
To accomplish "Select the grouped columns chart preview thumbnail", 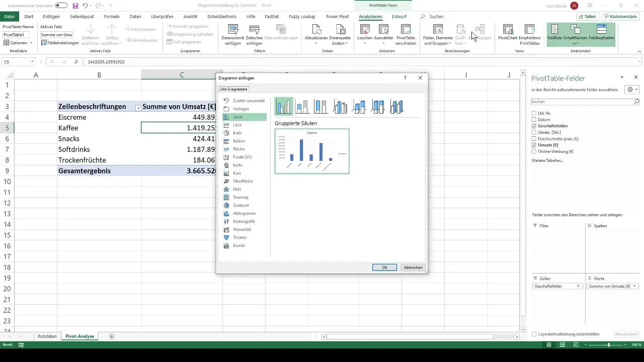I will click(x=312, y=151).
